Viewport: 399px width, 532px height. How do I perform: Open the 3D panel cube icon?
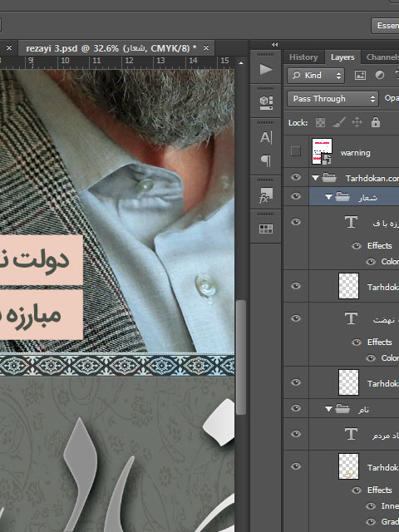click(x=266, y=103)
